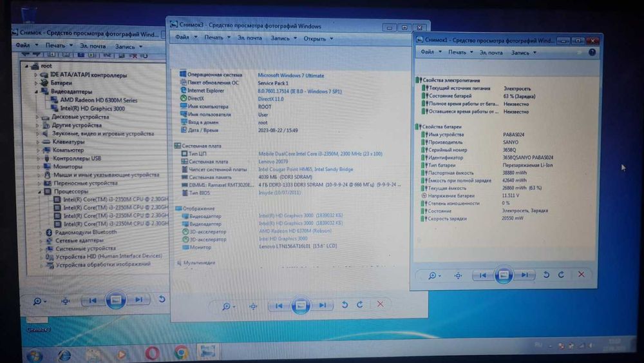This screenshot has height=363, width=644.
Task: Expand Открыть dropdown in Снимок3 window
Action: tap(318, 39)
